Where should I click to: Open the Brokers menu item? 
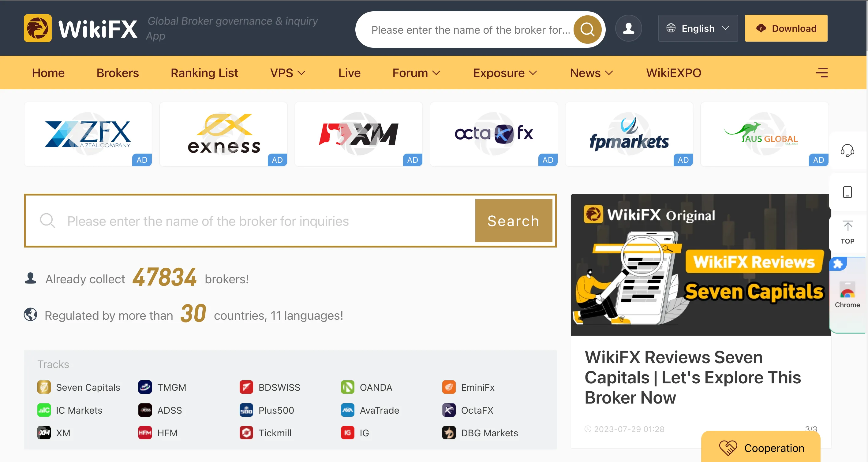118,73
